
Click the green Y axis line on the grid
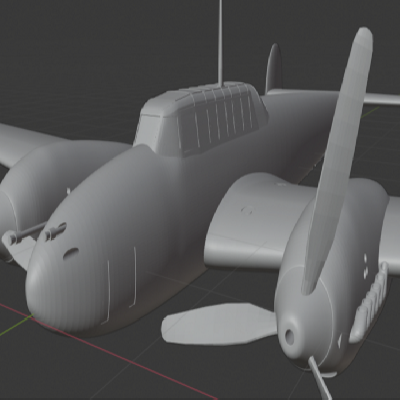[x=16, y=325]
